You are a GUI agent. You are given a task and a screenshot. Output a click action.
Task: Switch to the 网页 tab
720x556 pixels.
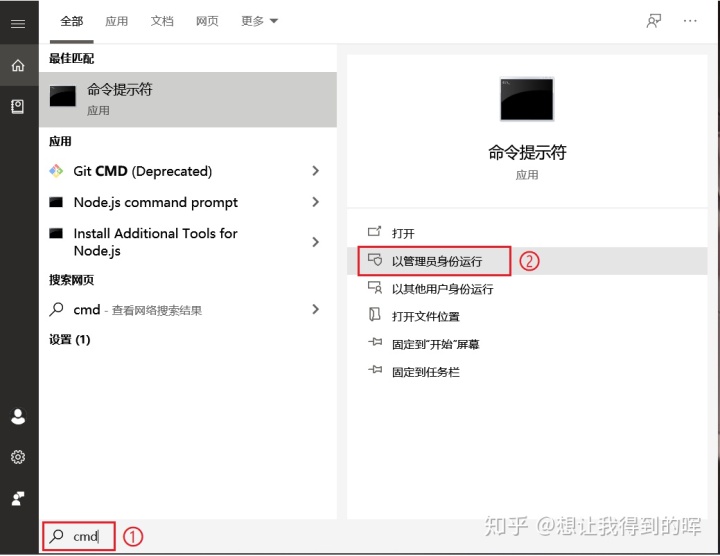[x=207, y=21]
